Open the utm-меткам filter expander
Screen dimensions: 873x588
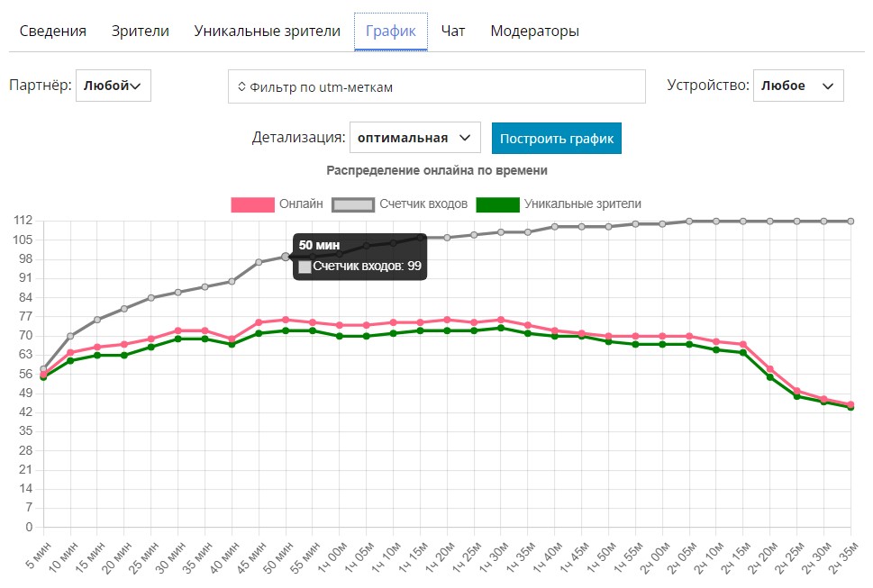click(x=241, y=87)
